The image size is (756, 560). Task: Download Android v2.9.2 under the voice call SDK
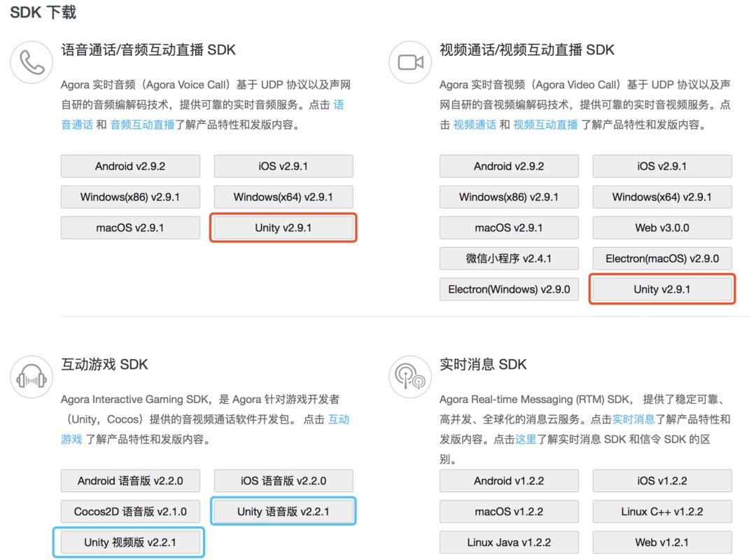click(x=130, y=167)
